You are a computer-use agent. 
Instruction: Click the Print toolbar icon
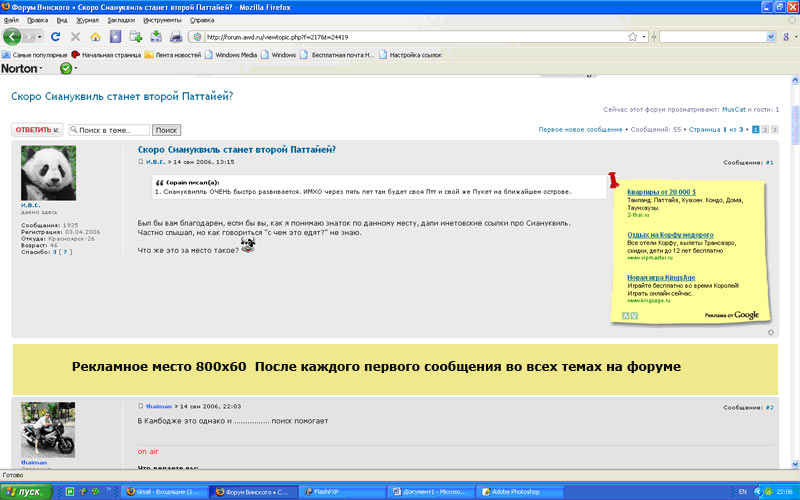pos(176,37)
